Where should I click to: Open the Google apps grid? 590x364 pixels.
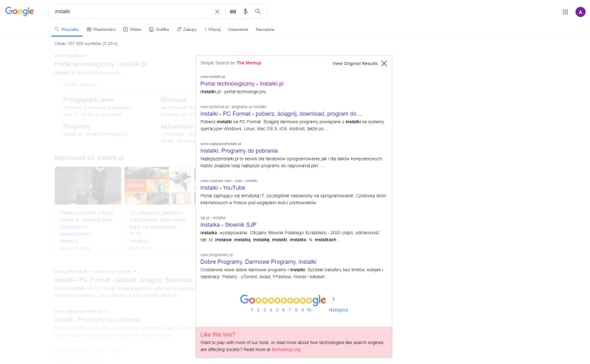click(565, 12)
